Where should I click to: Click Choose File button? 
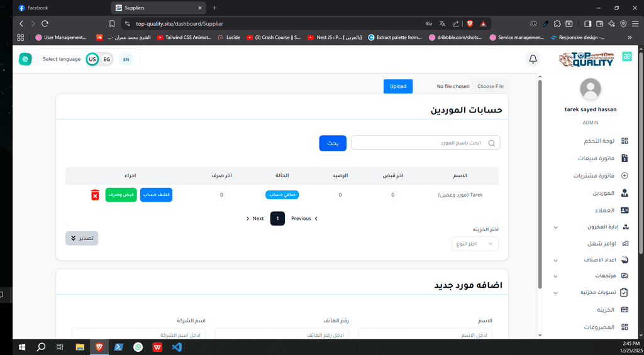pos(491,86)
